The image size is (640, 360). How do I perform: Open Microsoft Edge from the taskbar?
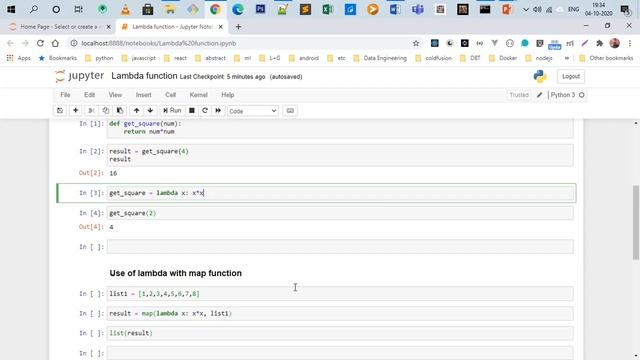tap(238, 9)
